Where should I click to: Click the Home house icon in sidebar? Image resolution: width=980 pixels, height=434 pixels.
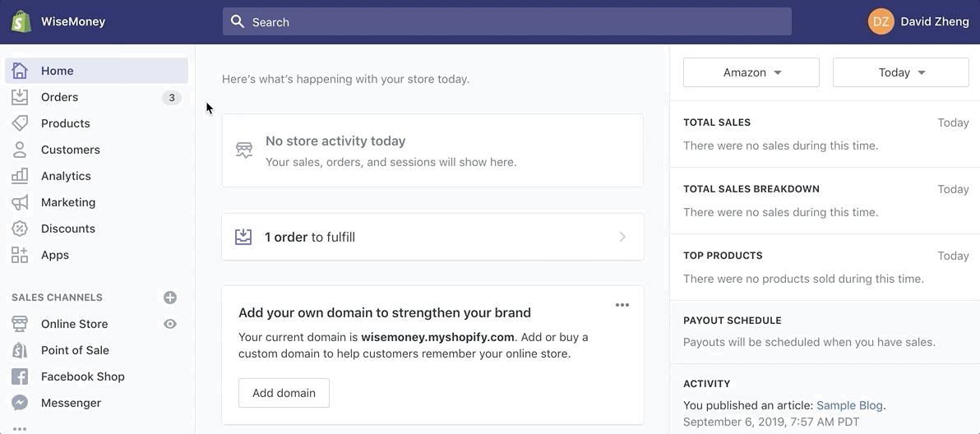(20, 71)
